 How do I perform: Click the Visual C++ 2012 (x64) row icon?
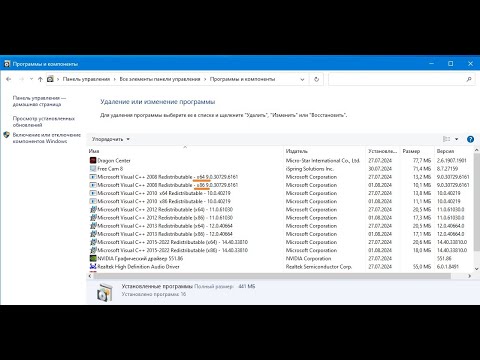tap(93, 209)
